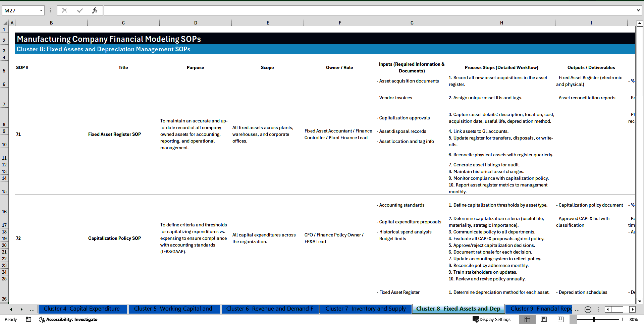
Task: Click the Enter checkmark beside the formula bar
Action: point(80,10)
